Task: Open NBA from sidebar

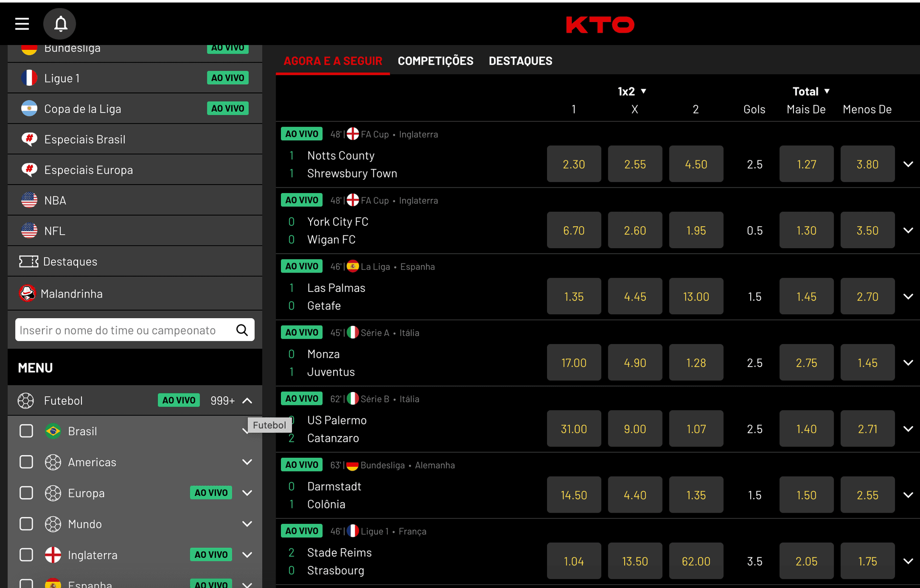Action: pos(135,200)
